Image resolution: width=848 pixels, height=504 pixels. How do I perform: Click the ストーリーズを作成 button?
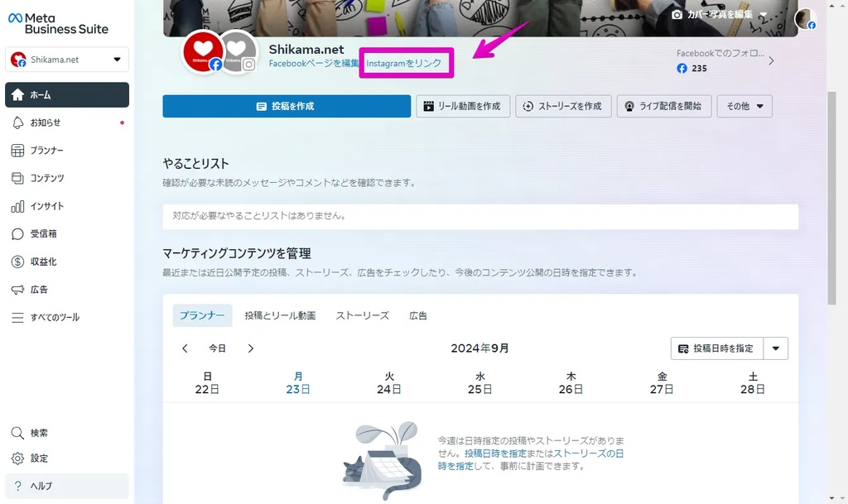click(x=563, y=107)
